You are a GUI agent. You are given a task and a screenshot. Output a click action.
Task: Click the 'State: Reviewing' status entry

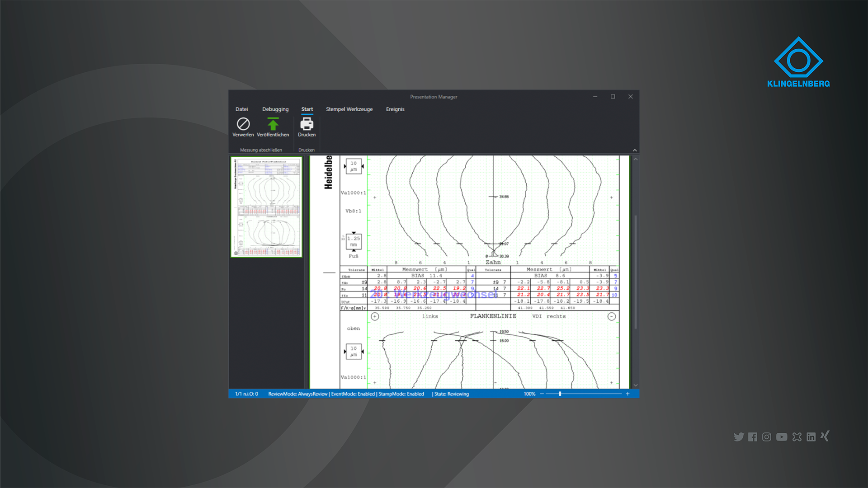click(452, 394)
